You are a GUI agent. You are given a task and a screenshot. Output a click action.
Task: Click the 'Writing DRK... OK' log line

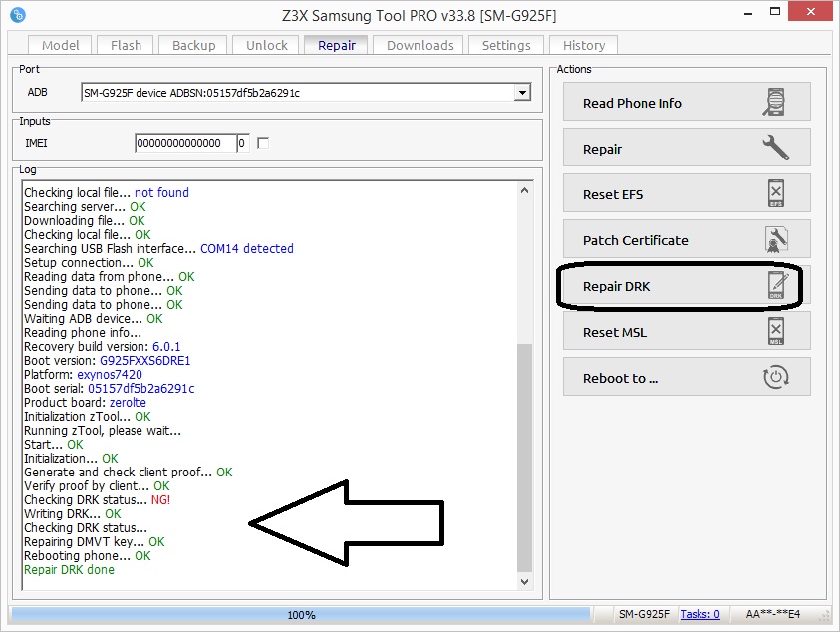(73, 514)
